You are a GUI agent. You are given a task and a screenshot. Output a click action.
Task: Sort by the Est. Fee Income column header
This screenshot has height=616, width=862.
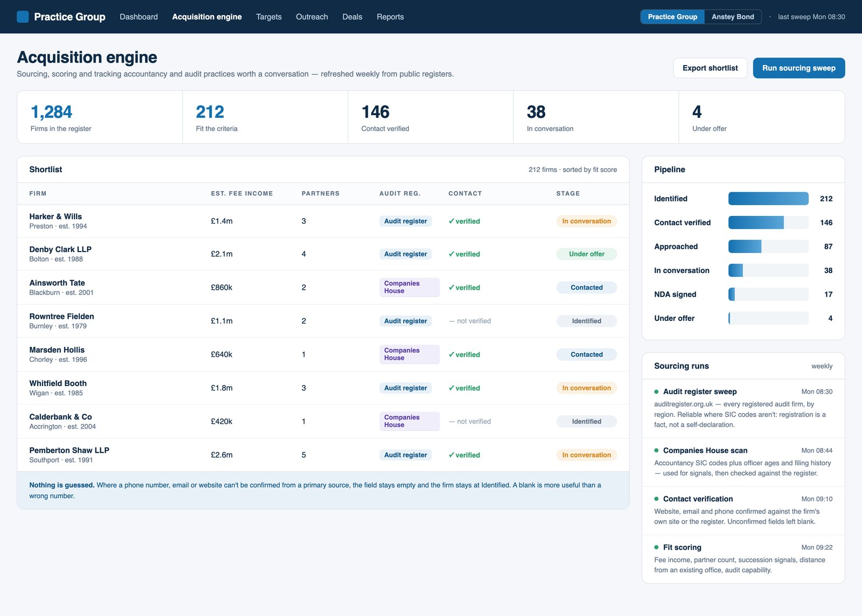point(242,193)
